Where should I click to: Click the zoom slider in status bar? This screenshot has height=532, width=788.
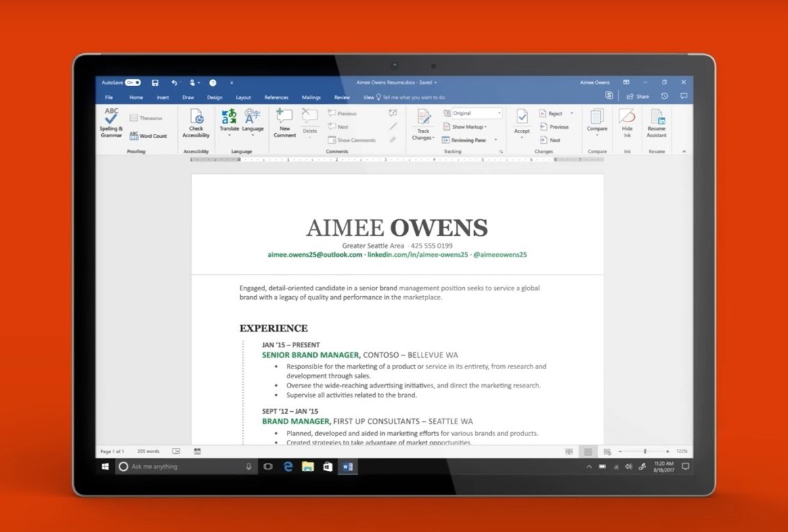point(645,452)
